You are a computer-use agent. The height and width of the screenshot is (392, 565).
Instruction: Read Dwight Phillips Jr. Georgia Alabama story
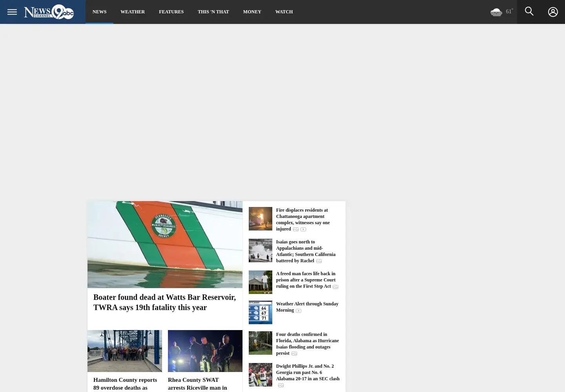click(x=308, y=372)
